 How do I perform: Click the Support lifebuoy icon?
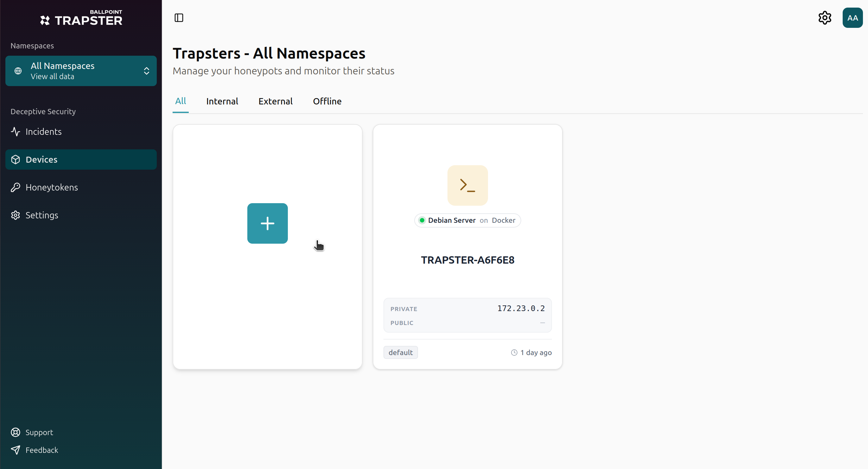point(16,432)
